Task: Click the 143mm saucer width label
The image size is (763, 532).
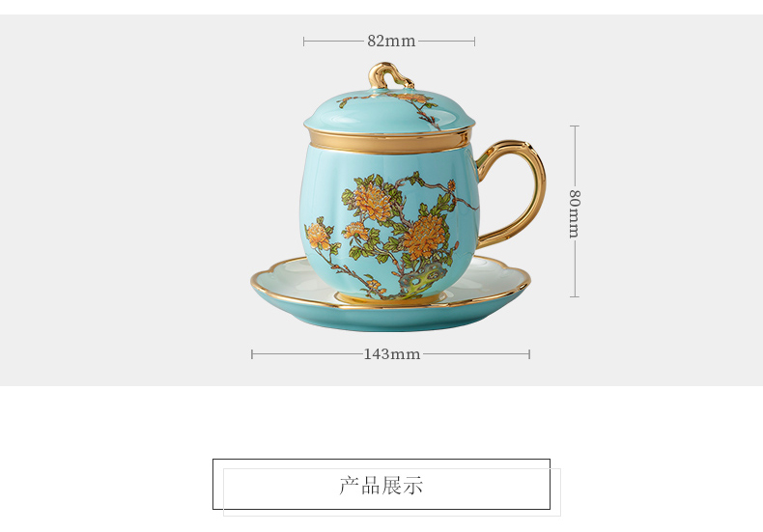Action: pos(392,354)
